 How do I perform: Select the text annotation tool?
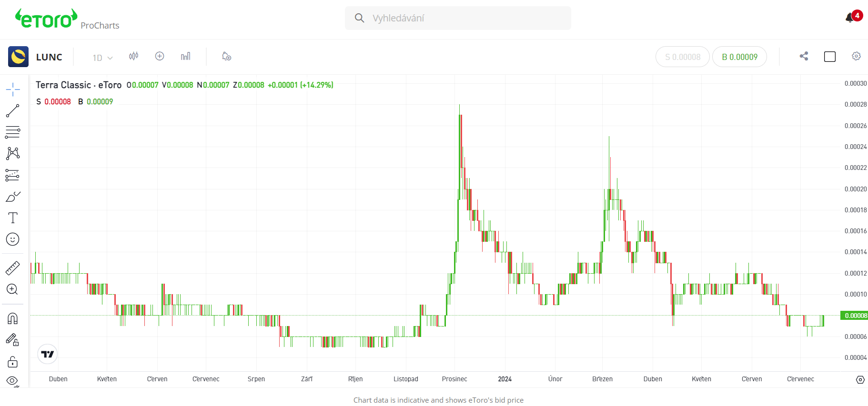coord(13,218)
